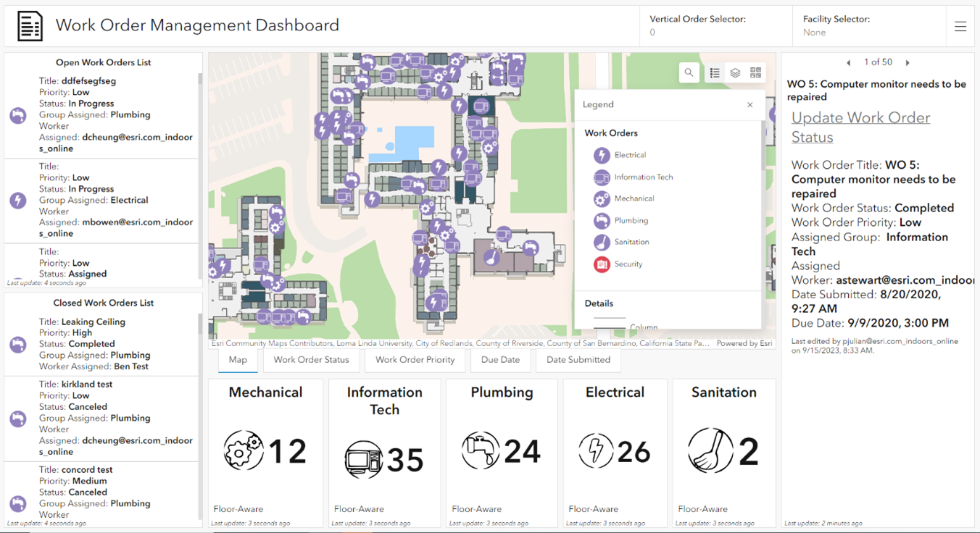Image resolution: width=980 pixels, height=533 pixels.
Task: Open the basemap gallery icon
Action: click(755, 72)
